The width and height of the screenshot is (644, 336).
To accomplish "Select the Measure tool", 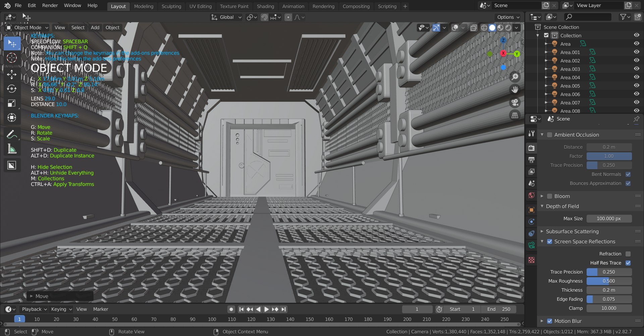I will 12,148.
